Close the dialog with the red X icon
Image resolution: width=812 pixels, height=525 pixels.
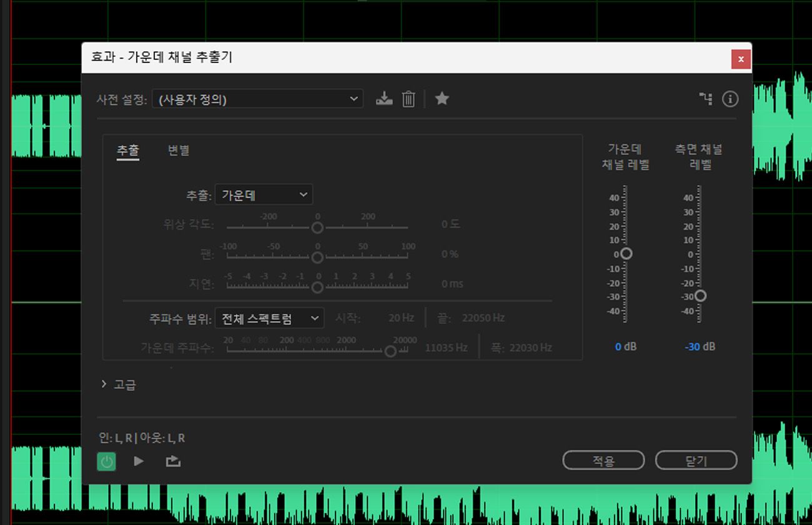click(x=741, y=59)
